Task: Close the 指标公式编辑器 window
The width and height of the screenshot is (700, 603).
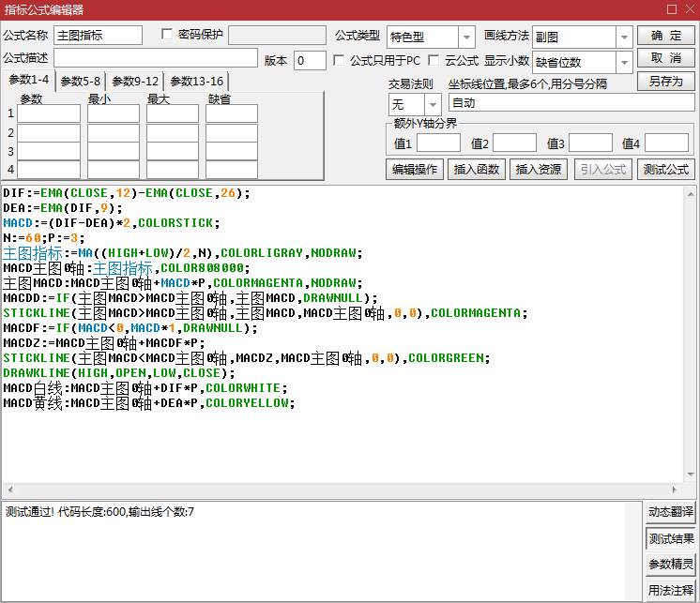Action: [690, 9]
